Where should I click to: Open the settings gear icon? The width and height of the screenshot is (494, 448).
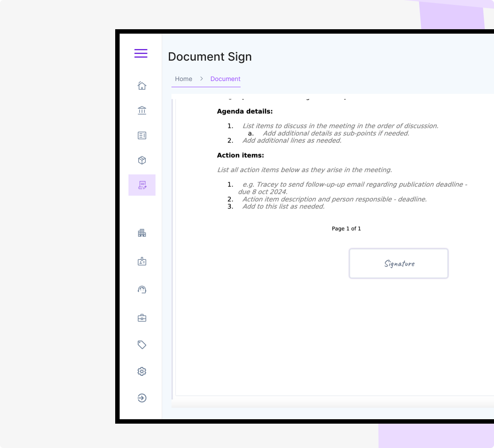[142, 371]
